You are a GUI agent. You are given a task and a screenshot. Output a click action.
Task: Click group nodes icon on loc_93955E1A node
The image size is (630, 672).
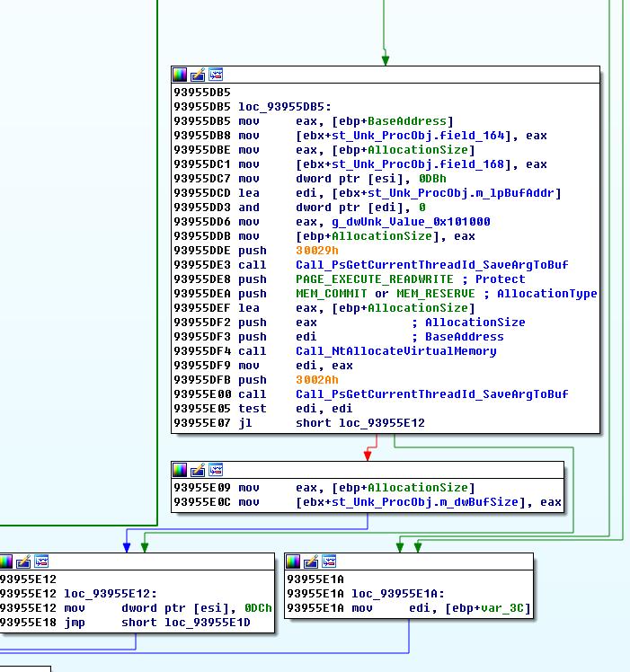coord(330,562)
